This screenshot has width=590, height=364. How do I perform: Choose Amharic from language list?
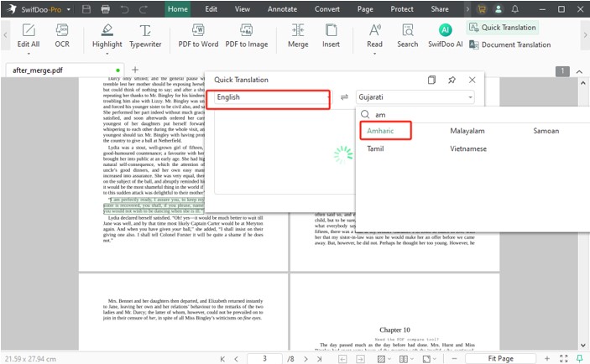(x=380, y=131)
